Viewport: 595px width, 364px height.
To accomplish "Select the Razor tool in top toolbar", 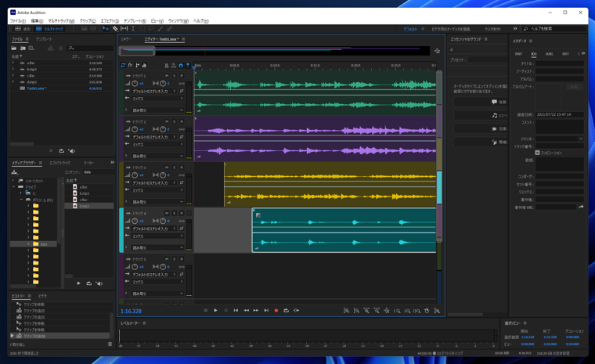I will (115, 28).
